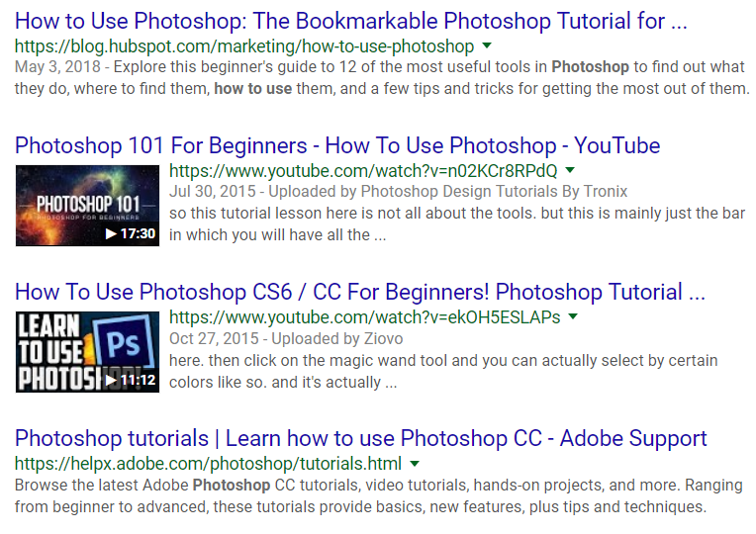Expand dropdown arrow next to n02KCr8RPdQ YouTube URL

point(570,170)
